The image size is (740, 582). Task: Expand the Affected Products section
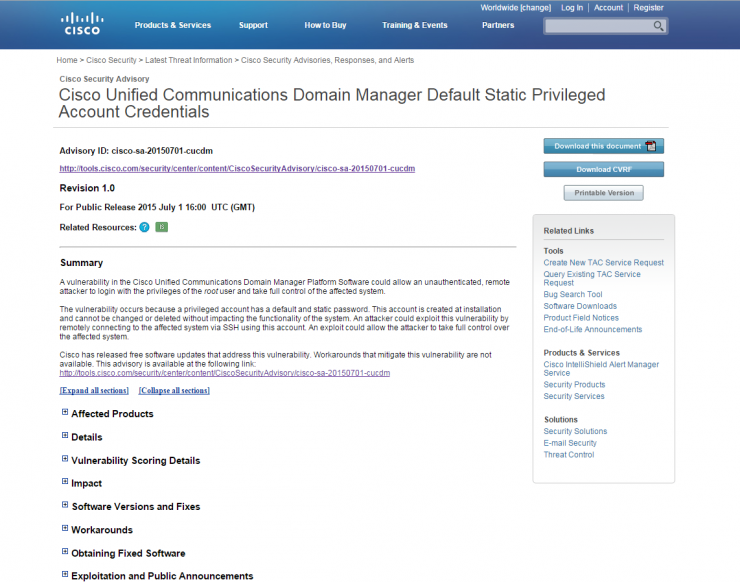point(65,412)
